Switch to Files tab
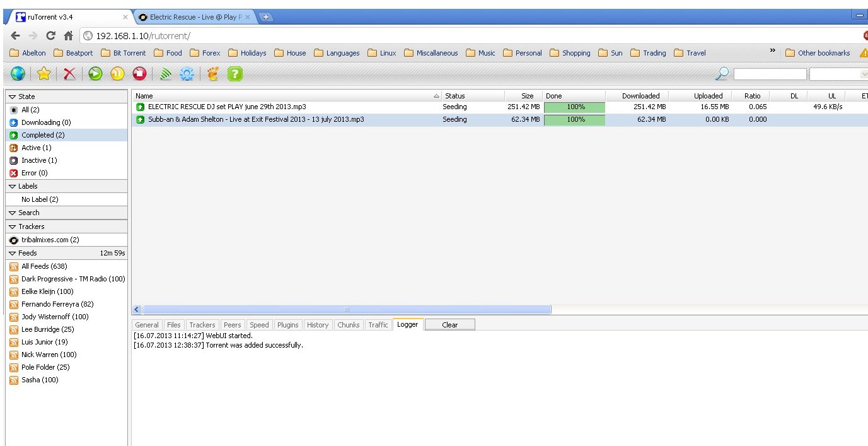 [x=173, y=325]
